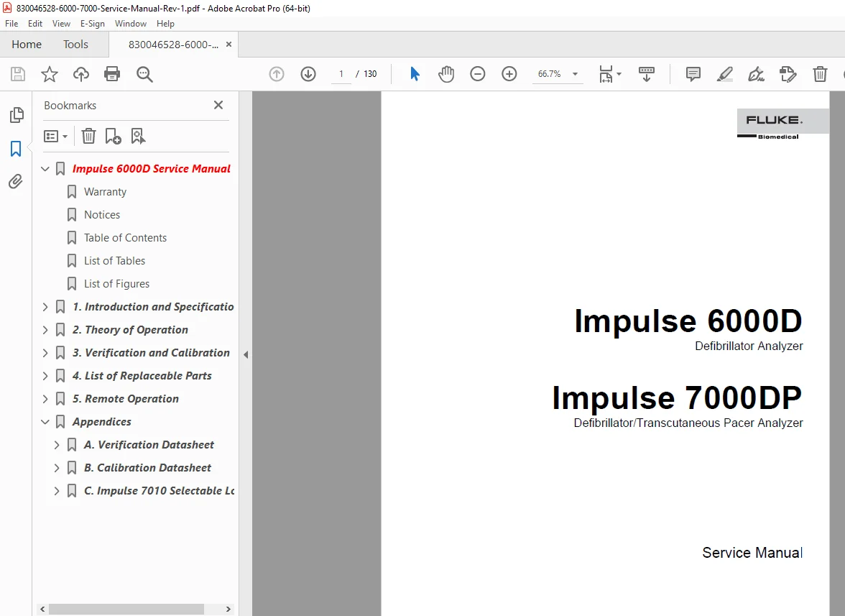Print the document using printer icon
The width and height of the screenshot is (845, 616).
click(x=112, y=74)
